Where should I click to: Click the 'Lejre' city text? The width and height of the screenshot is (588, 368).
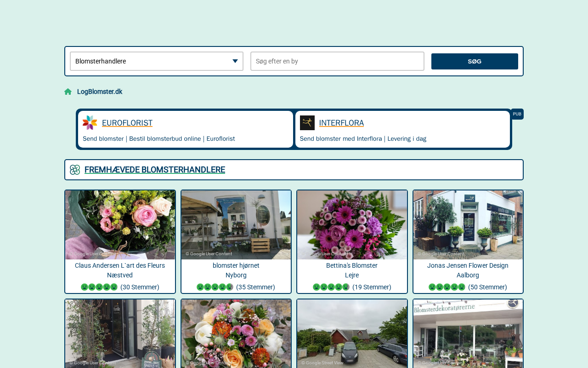coord(352,275)
